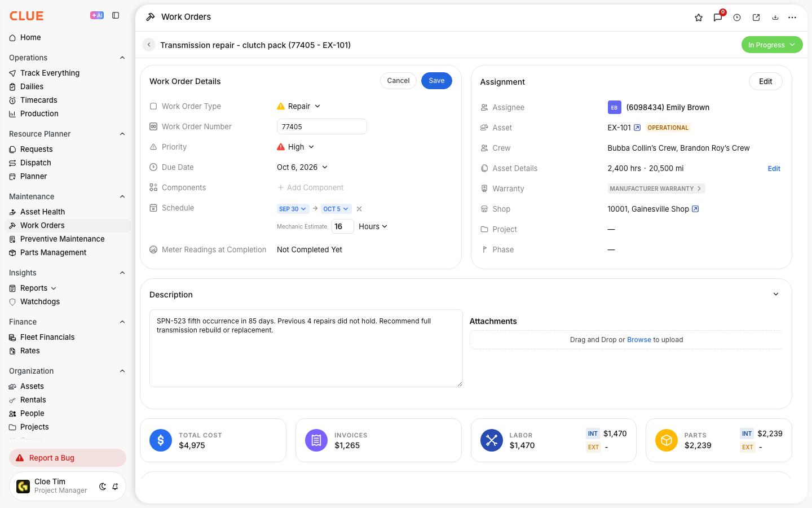Star this work order as favorite
This screenshot has height=508, width=812.
pyautogui.click(x=699, y=17)
